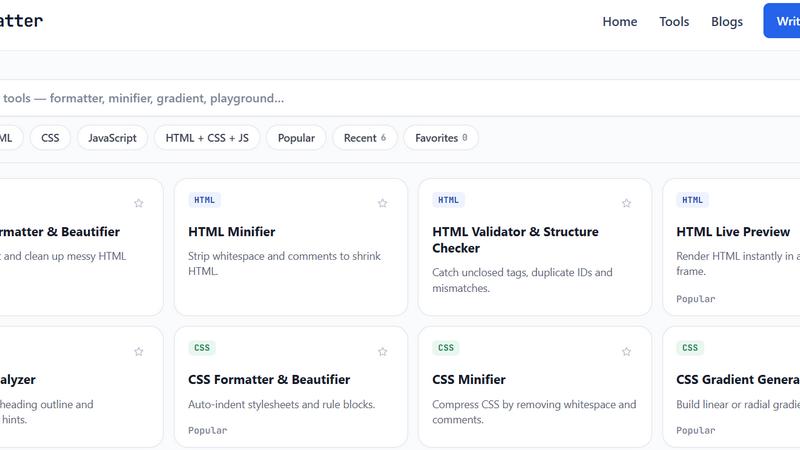Click HTML tag on Live Preview card

pos(692,200)
